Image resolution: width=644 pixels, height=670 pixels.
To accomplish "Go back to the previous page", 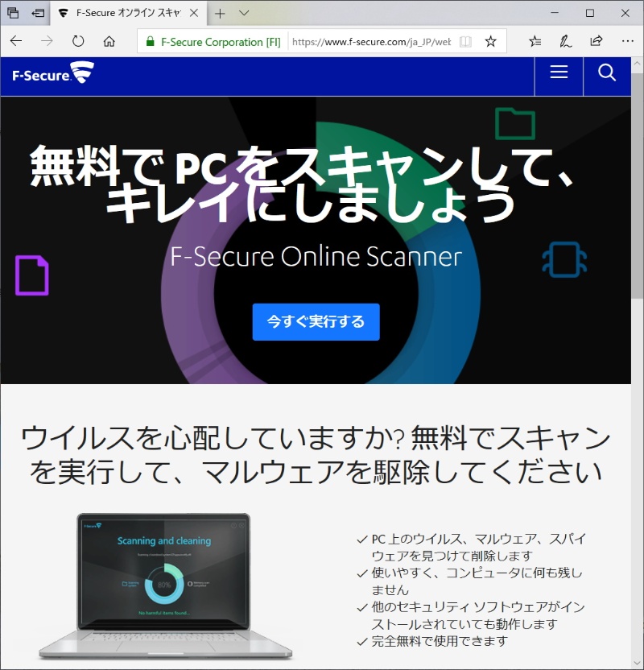I will coord(16,41).
